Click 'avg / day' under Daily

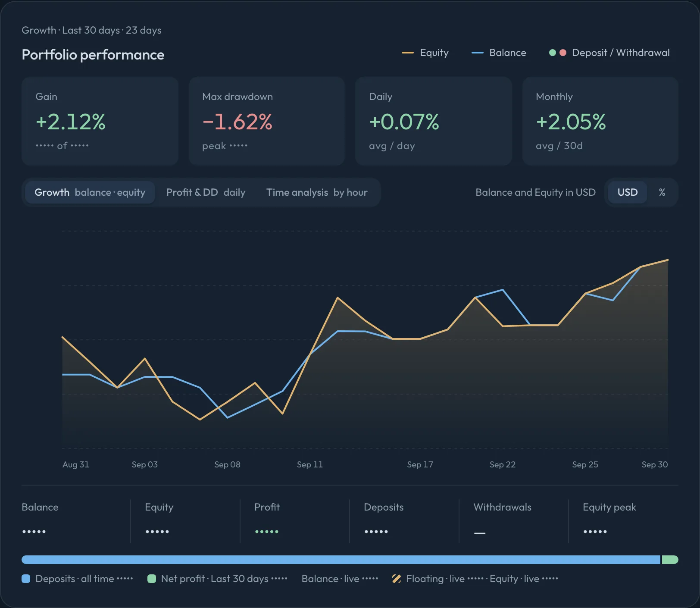pos(392,146)
